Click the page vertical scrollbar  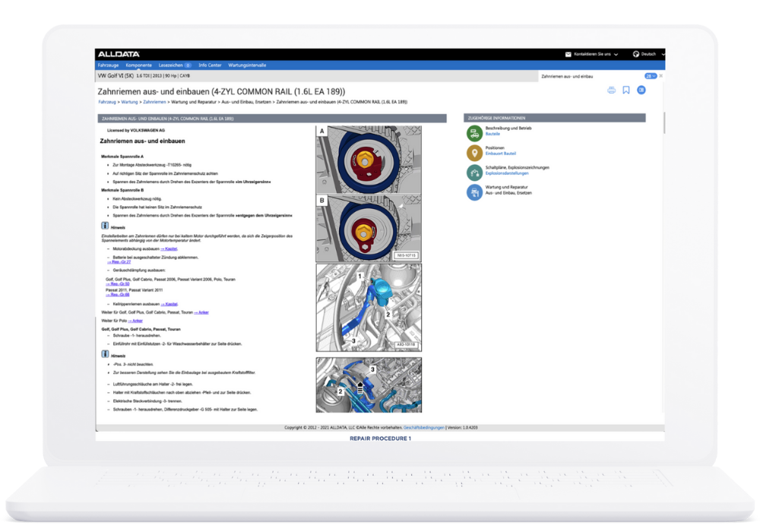tap(664, 123)
